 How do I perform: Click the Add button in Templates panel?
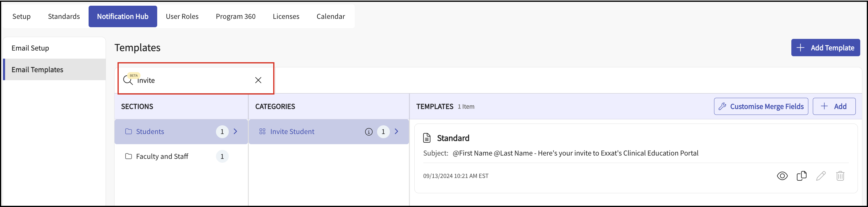click(834, 106)
